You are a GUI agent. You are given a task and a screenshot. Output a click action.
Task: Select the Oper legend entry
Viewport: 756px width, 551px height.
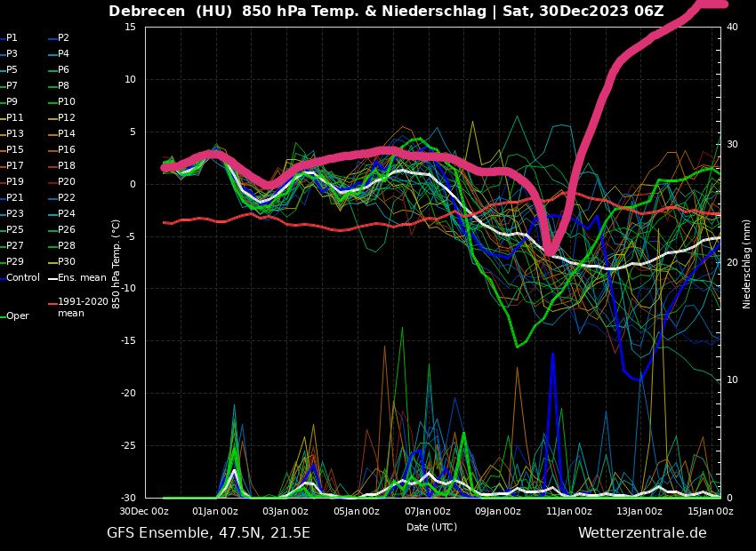[x=18, y=316]
